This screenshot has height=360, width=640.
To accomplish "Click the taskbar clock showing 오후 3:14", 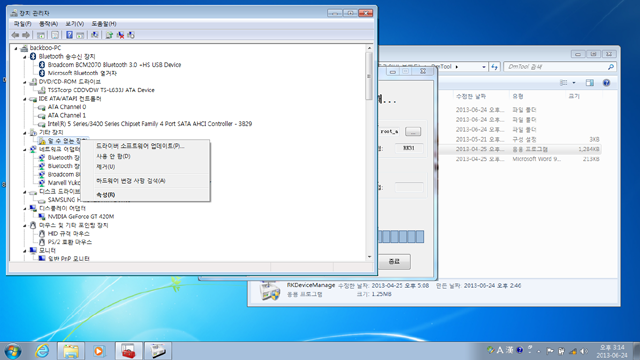I will pyautogui.click(x=612, y=351).
